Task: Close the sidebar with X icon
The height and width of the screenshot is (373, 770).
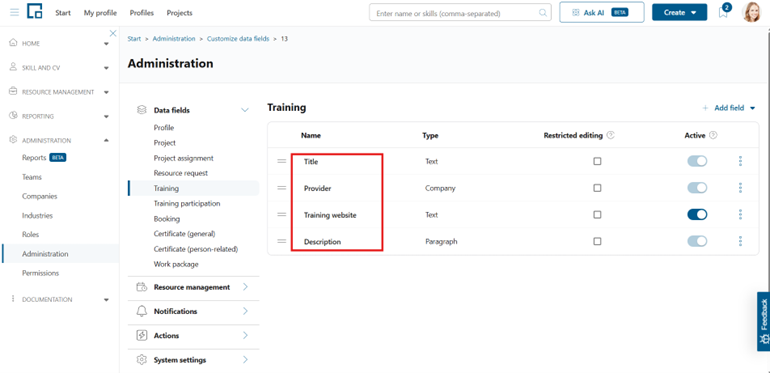Action: tap(113, 33)
